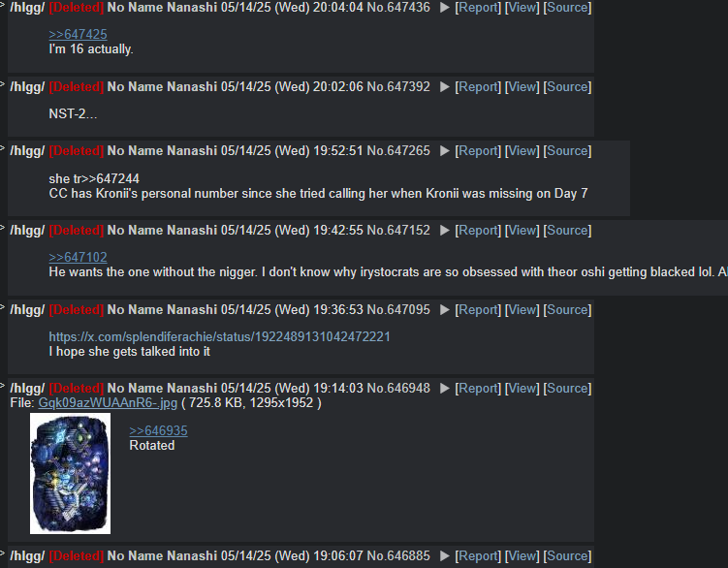Expand the arrow menu on post No.647152
This screenshot has width=728, height=568.
444,231
